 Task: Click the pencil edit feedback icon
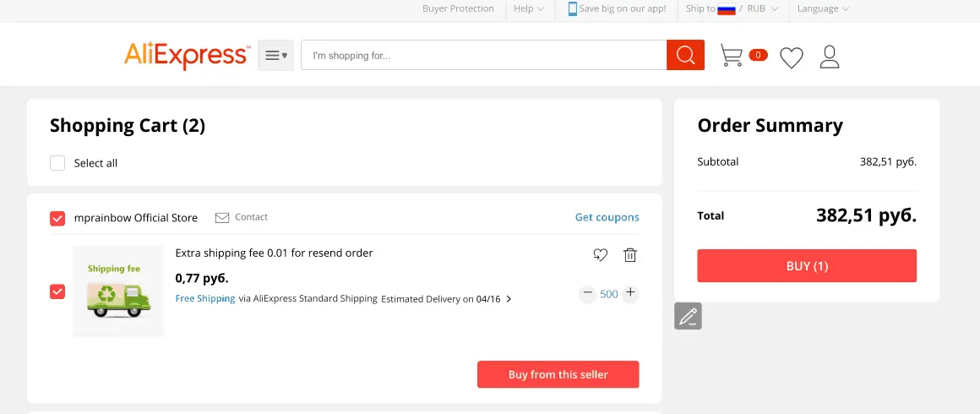click(x=689, y=316)
